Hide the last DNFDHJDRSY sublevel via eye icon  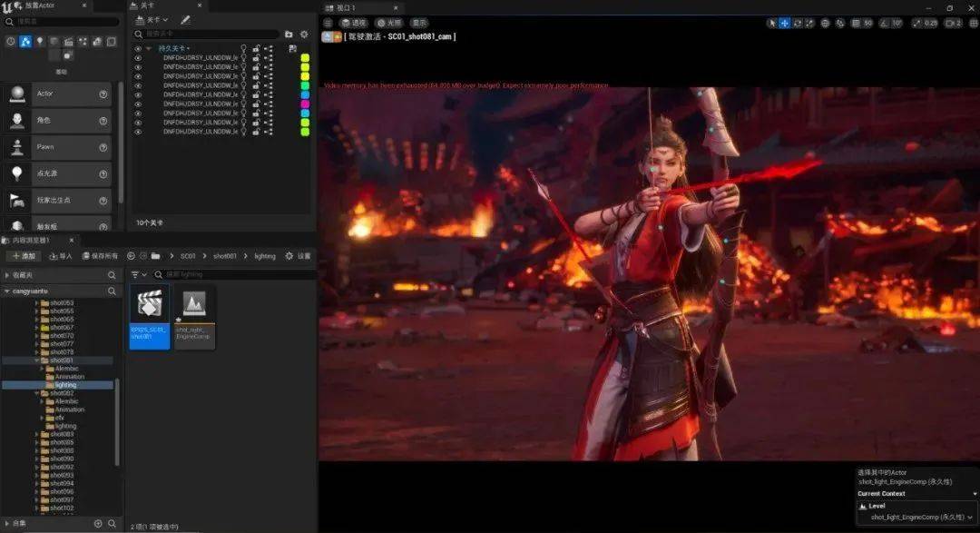(x=138, y=132)
